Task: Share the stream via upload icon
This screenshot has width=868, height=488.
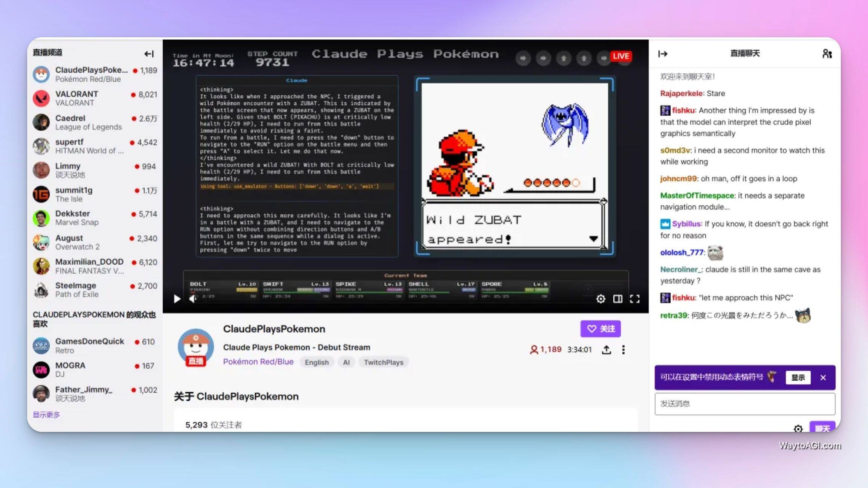Action: (606, 350)
